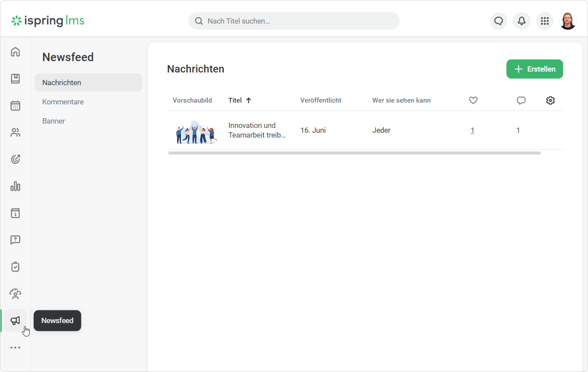Open the user profile avatar
Viewport: 588px width, 372px height.
(x=568, y=21)
